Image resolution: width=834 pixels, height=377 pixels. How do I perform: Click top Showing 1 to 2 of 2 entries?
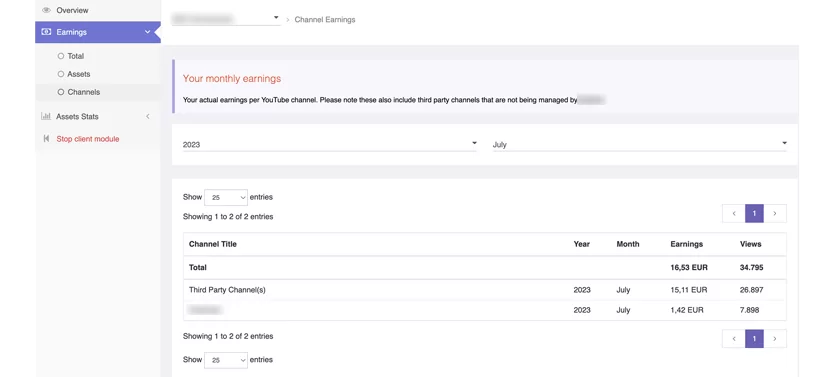[x=228, y=216]
